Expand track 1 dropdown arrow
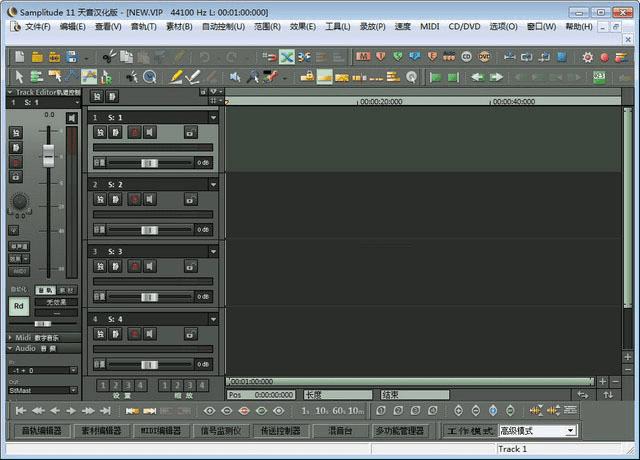This screenshot has width=640, height=460. [x=213, y=118]
